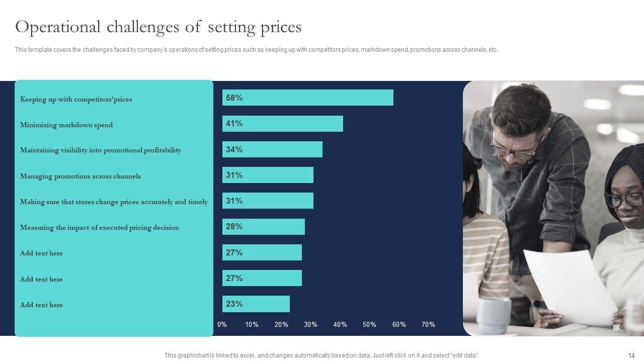
Task: Click the slide number 14
Action: coord(631,355)
